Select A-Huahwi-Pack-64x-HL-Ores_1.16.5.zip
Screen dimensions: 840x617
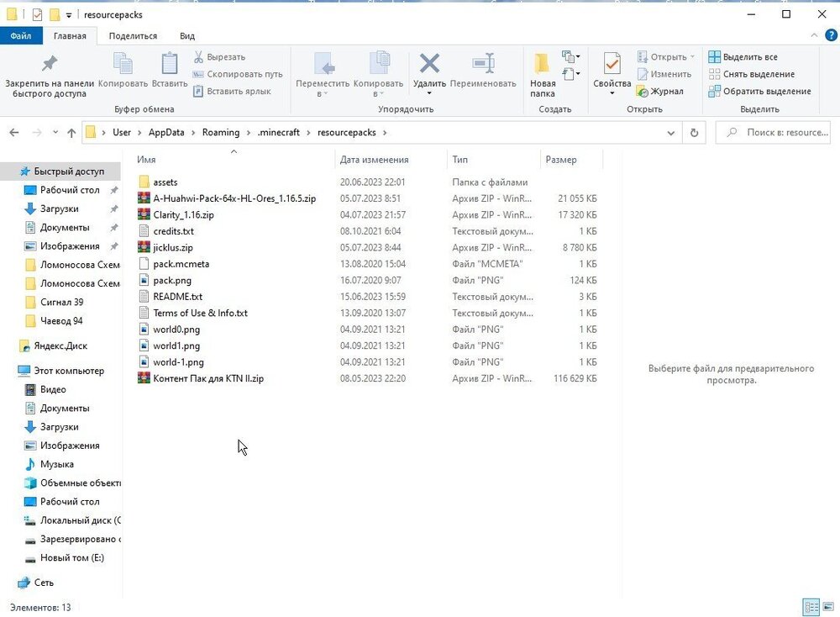234,198
